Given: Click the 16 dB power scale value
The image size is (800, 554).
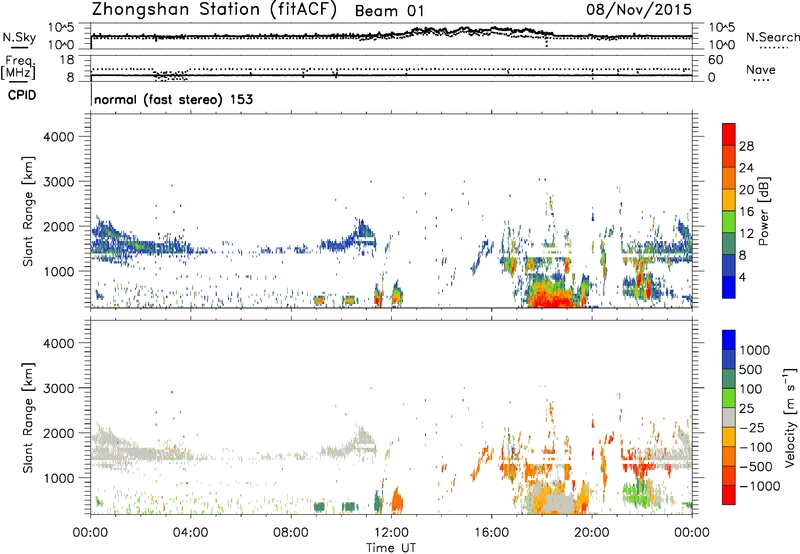Looking at the screenshot, I should tap(746, 212).
